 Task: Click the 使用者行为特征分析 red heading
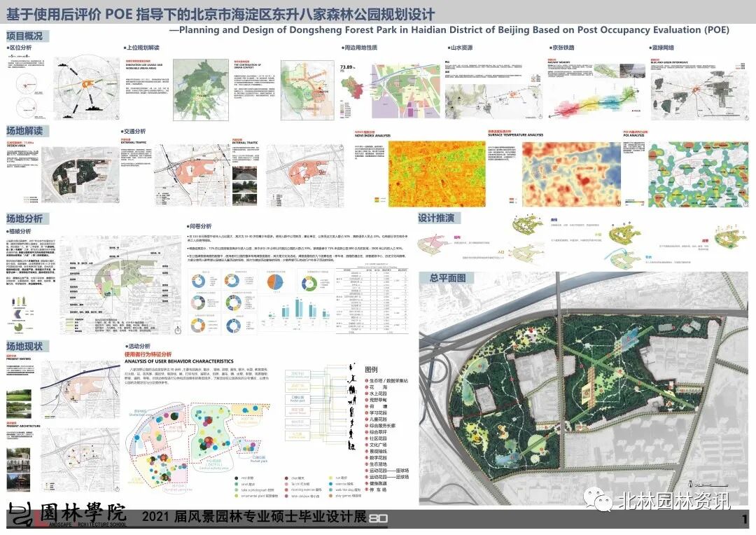[x=148, y=354]
